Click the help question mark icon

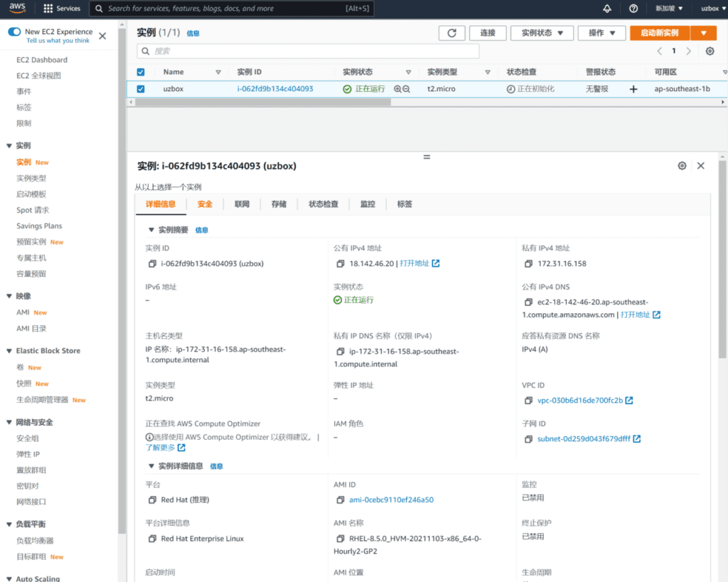(x=633, y=9)
